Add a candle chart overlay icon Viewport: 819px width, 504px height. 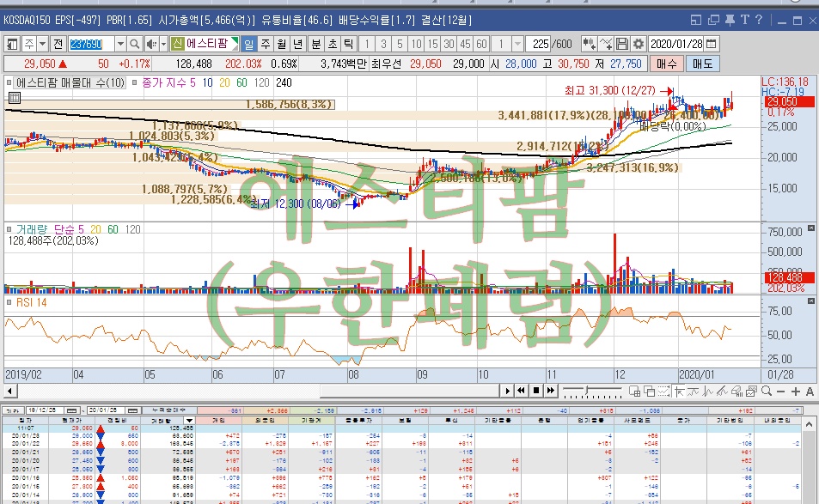coord(590,44)
